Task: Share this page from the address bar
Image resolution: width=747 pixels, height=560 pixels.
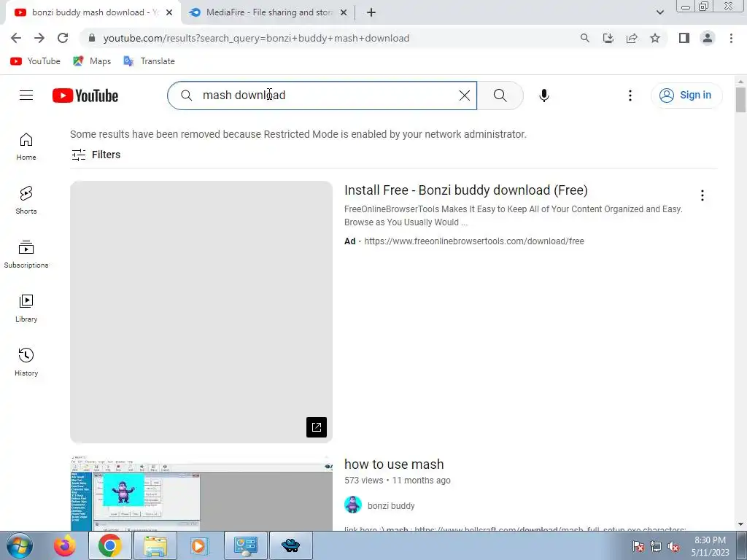Action: 632,38
